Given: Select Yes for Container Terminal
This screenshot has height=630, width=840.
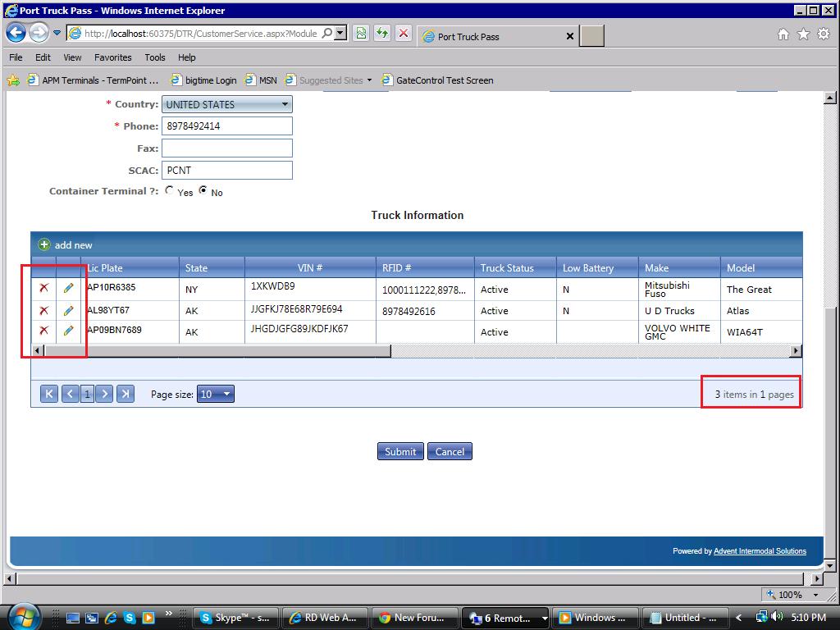Looking at the screenshot, I should [169, 190].
